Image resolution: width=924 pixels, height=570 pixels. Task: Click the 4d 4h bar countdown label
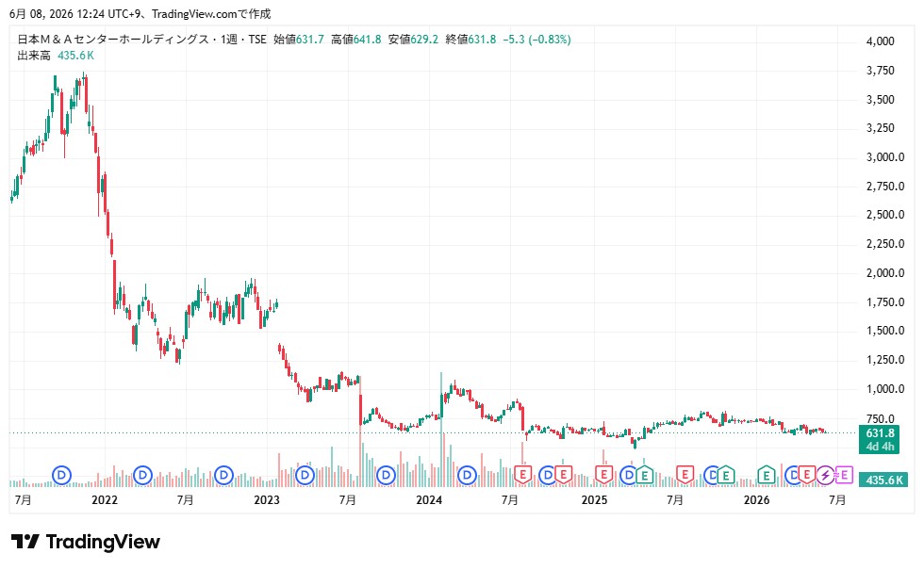(880, 447)
